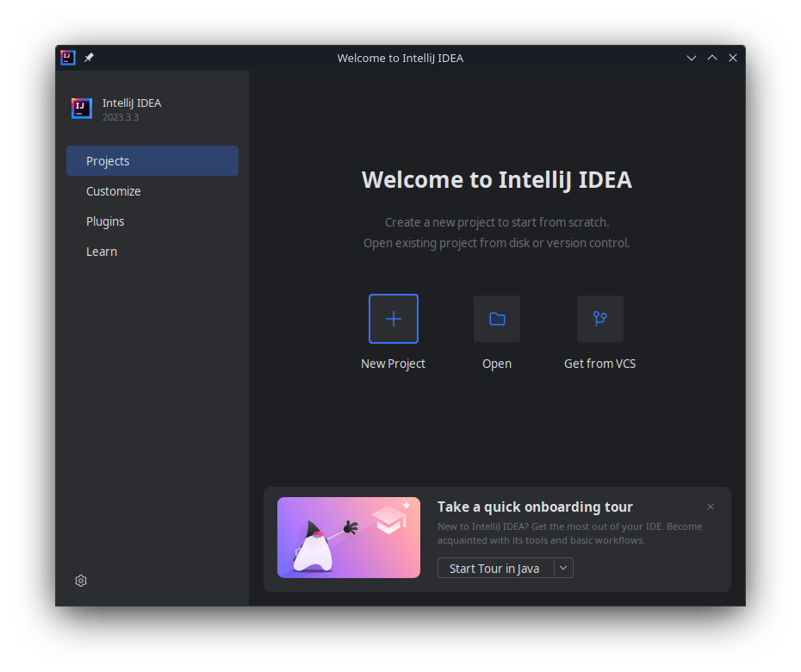
Task: Minimize the Welcome window
Action: (692, 58)
